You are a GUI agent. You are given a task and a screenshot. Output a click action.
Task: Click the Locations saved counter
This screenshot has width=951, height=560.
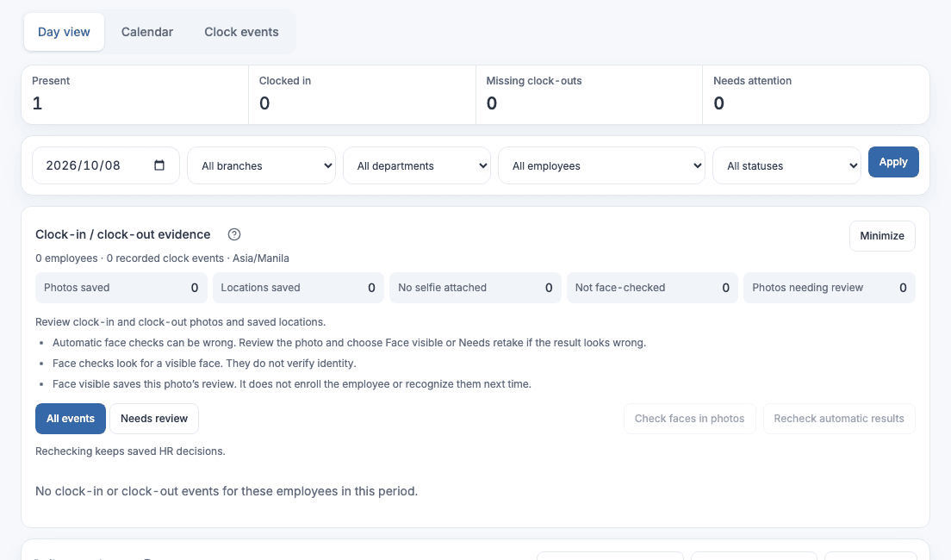pos(298,288)
